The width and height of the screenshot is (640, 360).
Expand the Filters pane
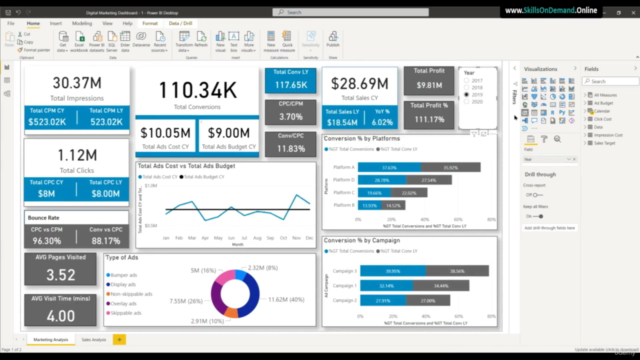pos(515,69)
